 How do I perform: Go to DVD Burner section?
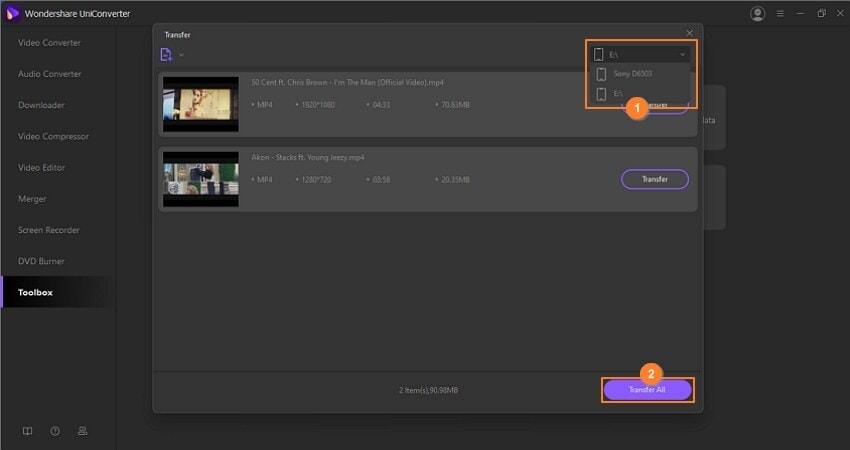[41, 261]
